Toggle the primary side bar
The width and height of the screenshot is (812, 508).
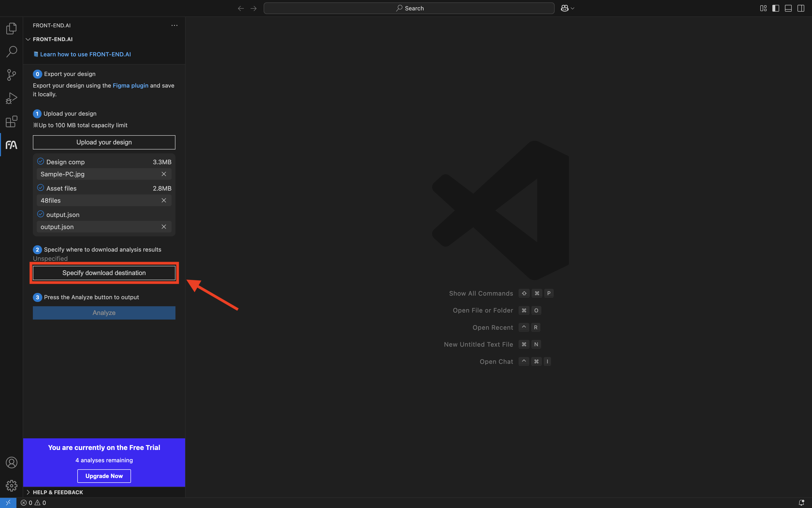(776, 8)
